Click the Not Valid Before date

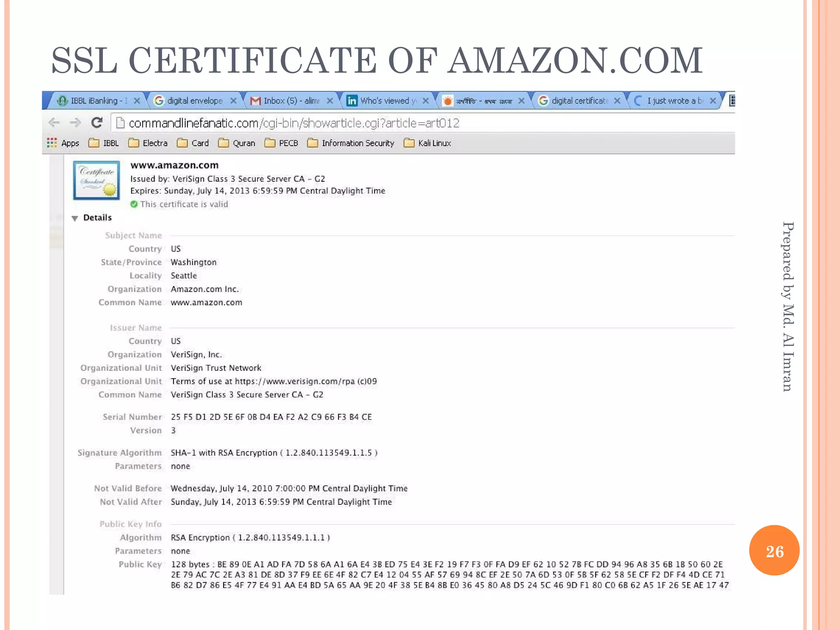(289, 488)
